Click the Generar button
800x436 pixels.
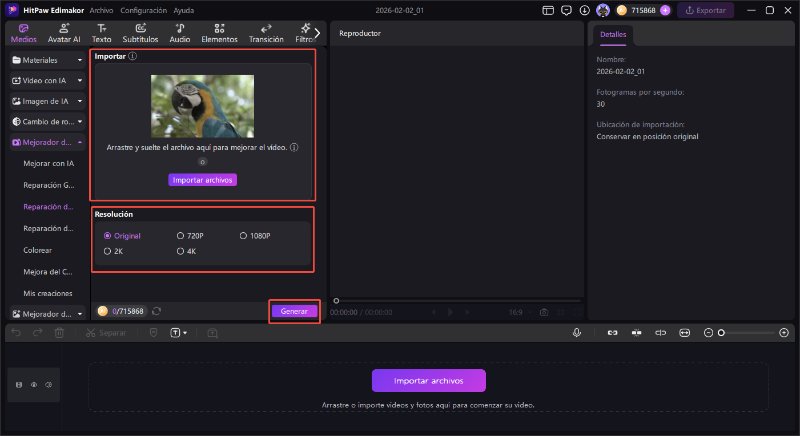(294, 311)
